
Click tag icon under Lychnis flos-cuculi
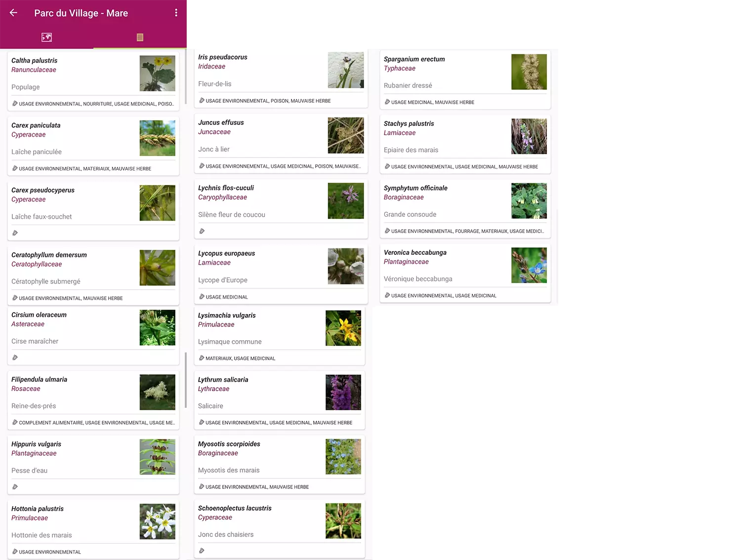click(202, 231)
